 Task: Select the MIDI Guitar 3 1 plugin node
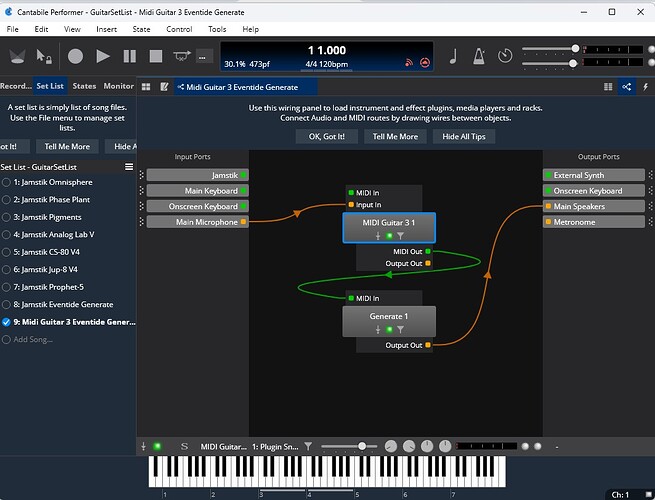pos(389,228)
